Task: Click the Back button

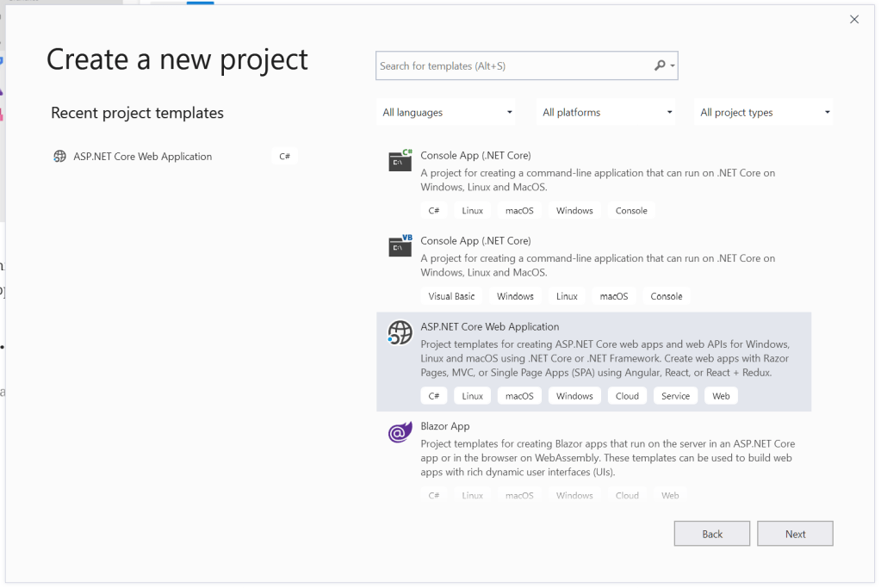Action: point(711,533)
